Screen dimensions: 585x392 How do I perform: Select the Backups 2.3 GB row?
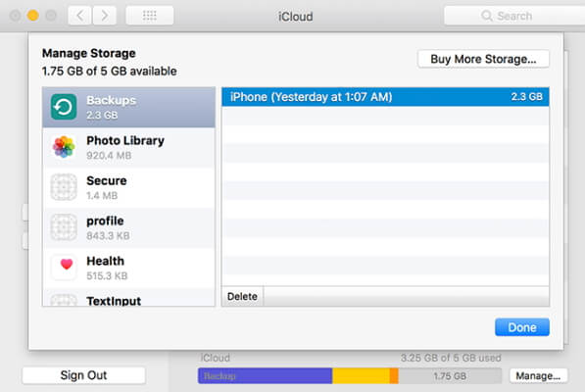click(x=128, y=108)
